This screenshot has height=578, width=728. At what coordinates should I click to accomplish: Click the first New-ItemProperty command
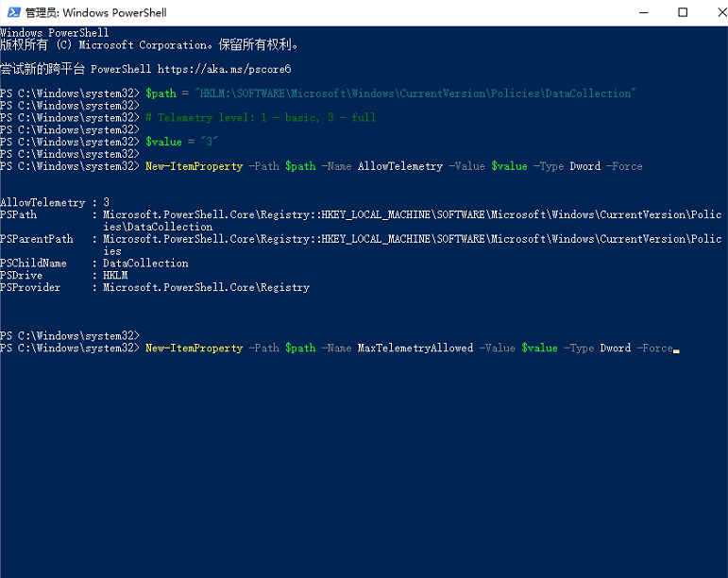[x=194, y=166]
